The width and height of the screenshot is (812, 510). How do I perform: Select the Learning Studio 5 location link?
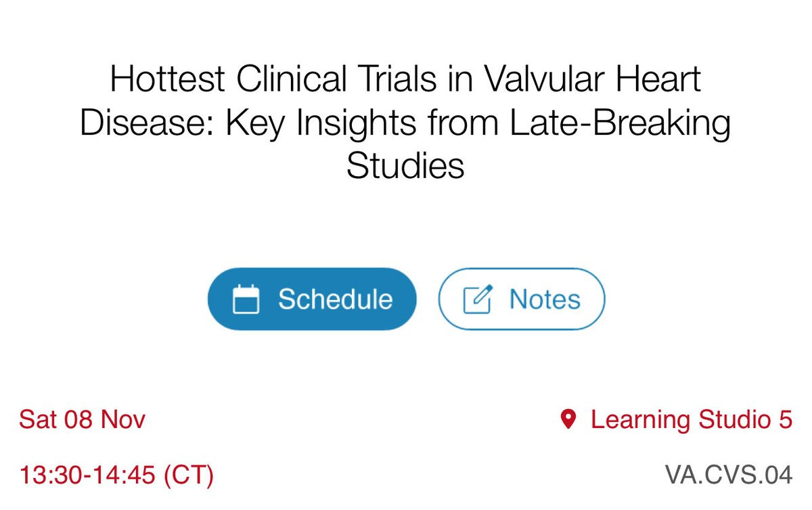click(691, 420)
